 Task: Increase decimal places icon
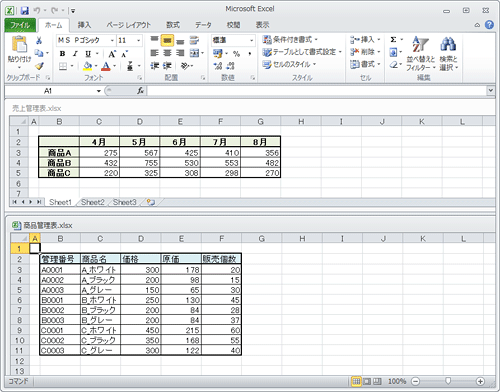(218, 66)
